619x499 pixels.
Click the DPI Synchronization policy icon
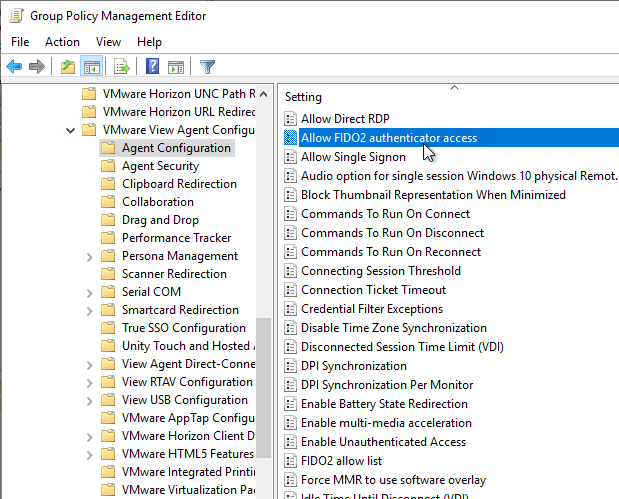tap(291, 366)
